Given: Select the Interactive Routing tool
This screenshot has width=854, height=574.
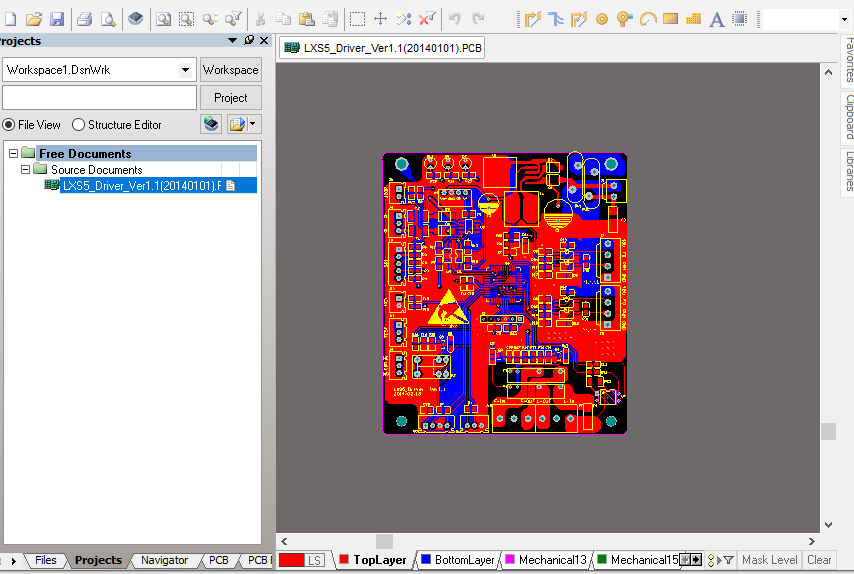Looking at the screenshot, I should 532,19.
